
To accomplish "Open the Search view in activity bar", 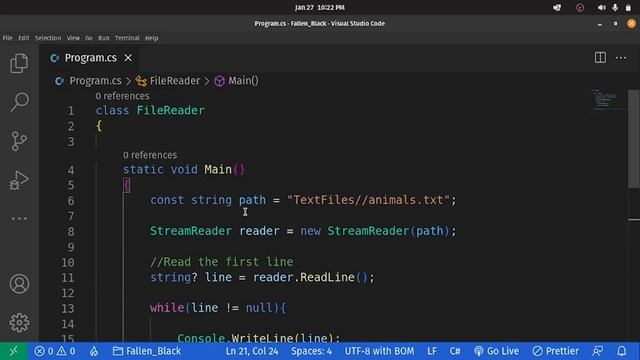I will point(19,102).
